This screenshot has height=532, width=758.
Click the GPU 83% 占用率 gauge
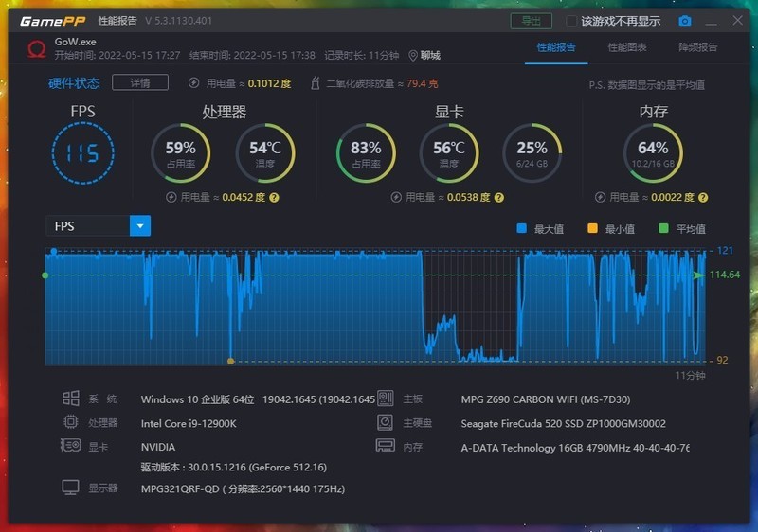point(366,153)
